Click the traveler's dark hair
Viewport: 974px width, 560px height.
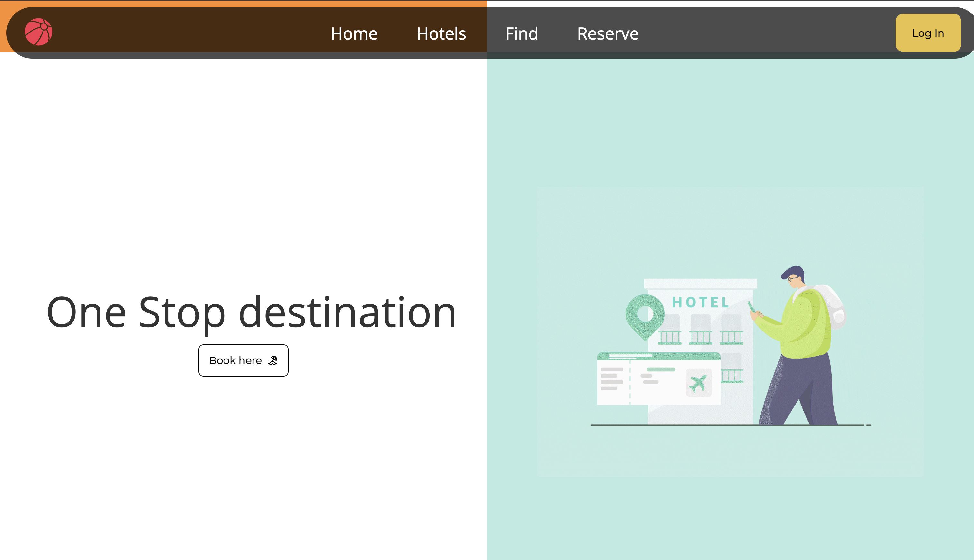point(794,272)
